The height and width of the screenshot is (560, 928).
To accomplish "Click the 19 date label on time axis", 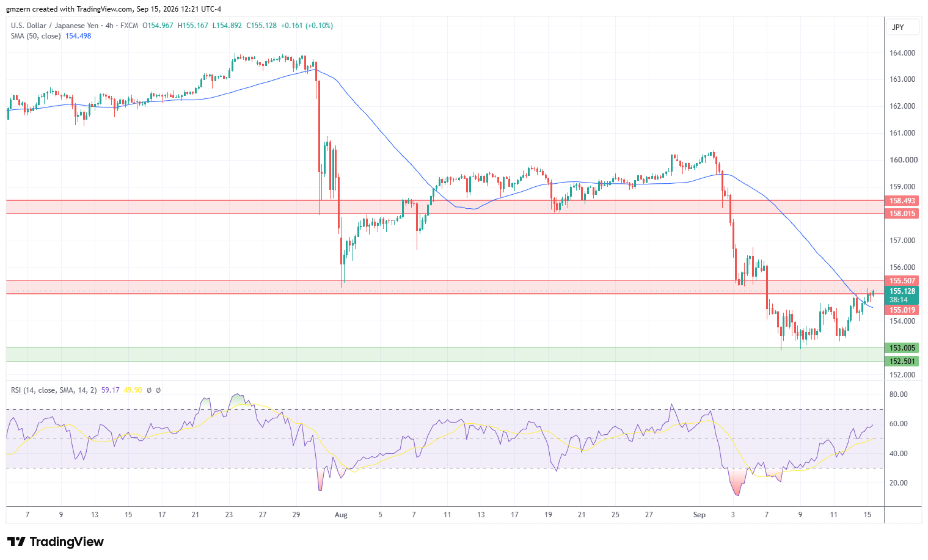I will click(548, 515).
